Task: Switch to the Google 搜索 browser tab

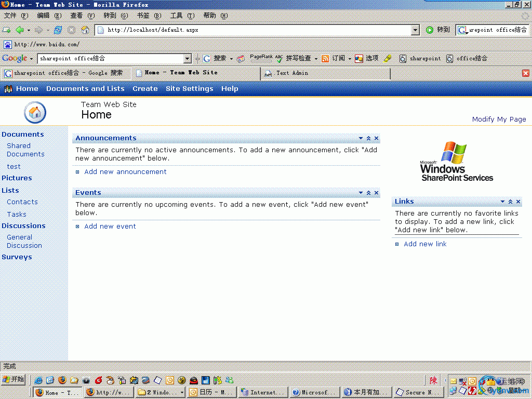Action: [65, 73]
